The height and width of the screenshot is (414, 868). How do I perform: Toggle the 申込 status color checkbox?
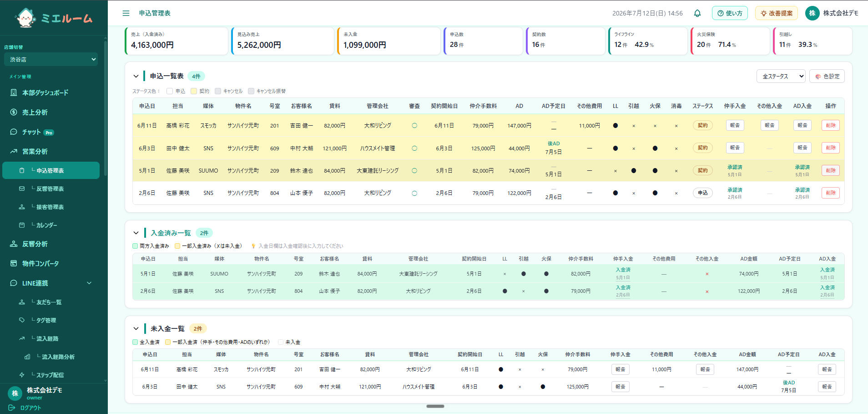[x=170, y=91]
